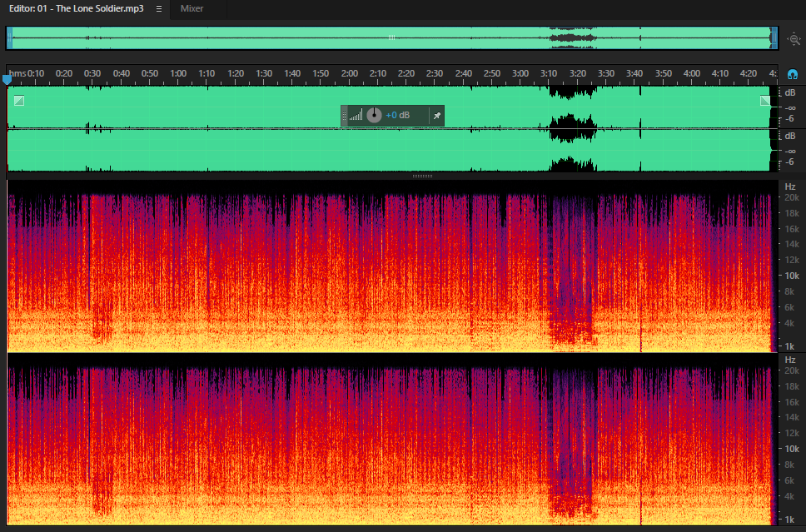Click the waveform/spectral divider grip
This screenshot has width=806, height=532.
tap(422, 176)
